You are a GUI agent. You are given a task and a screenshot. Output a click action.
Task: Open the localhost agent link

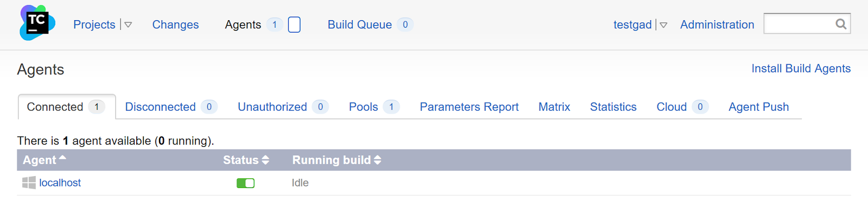tap(60, 183)
